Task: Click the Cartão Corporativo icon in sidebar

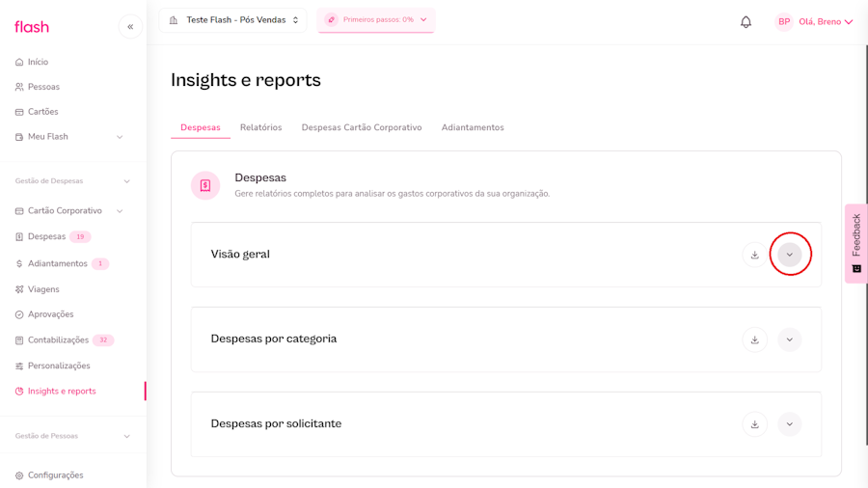Action: point(19,211)
